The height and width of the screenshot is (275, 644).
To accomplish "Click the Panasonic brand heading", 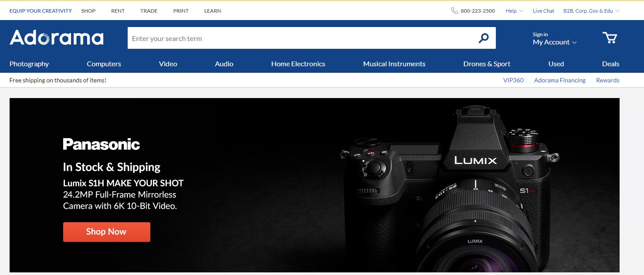I will [102, 144].
